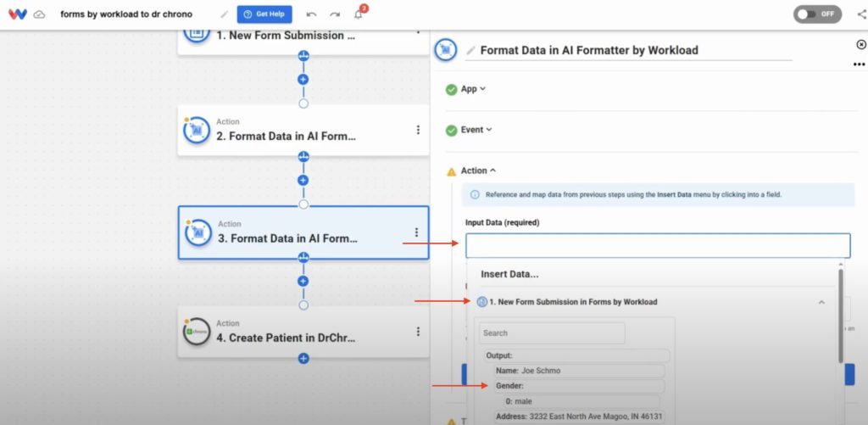Click AI Formatter icon on step 3
The height and width of the screenshot is (425, 868).
click(198, 232)
